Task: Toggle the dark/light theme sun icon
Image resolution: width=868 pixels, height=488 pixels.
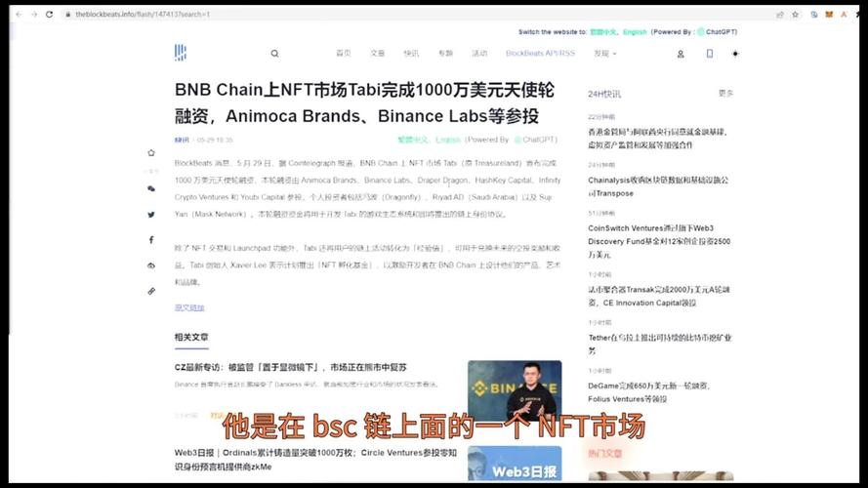Action: point(735,54)
